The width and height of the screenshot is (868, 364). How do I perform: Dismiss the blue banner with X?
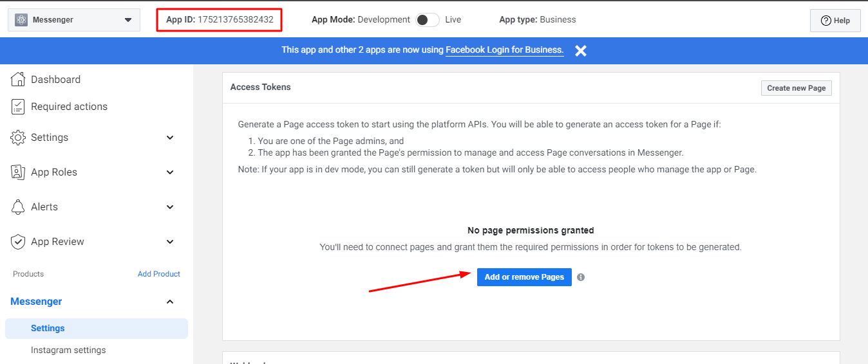[x=581, y=50]
